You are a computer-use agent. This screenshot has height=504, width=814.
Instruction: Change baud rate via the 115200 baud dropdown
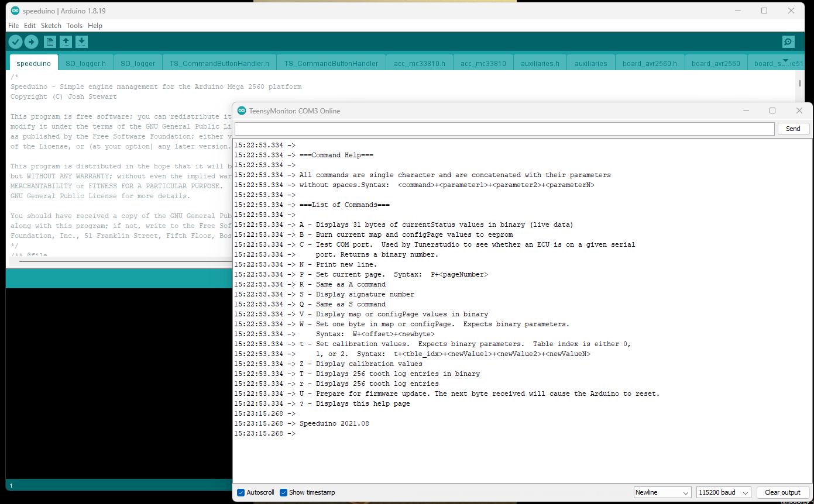click(x=723, y=492)
